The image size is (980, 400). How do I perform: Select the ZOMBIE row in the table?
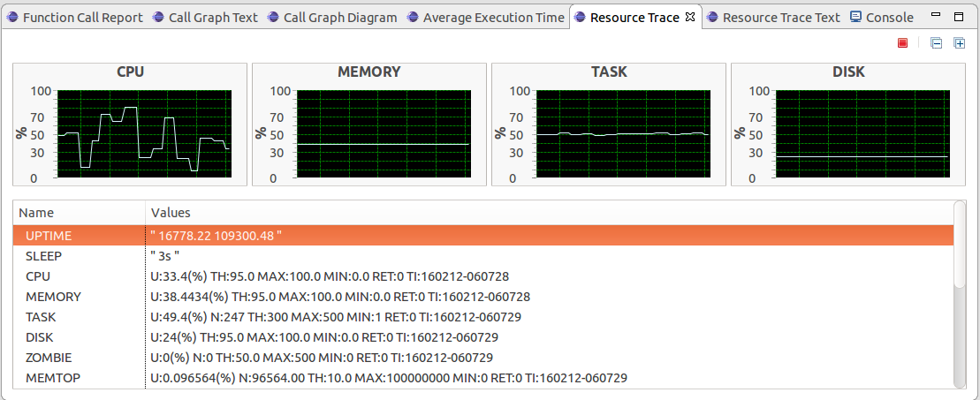point(49,358)
